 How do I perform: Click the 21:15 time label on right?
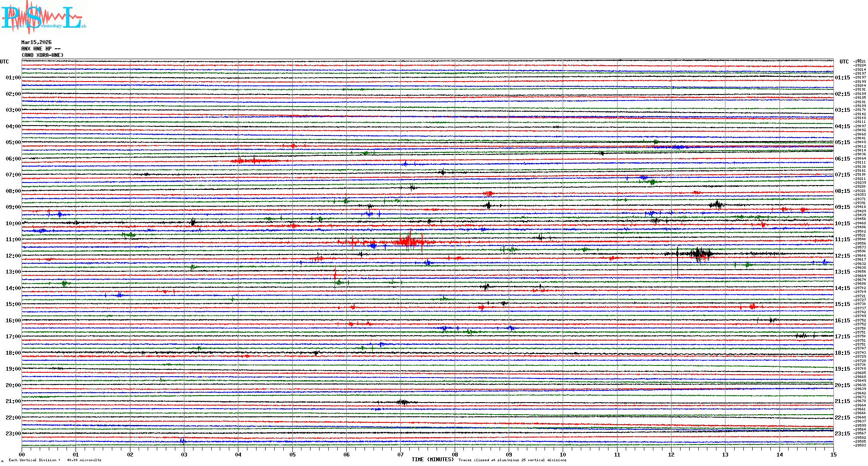842,401
